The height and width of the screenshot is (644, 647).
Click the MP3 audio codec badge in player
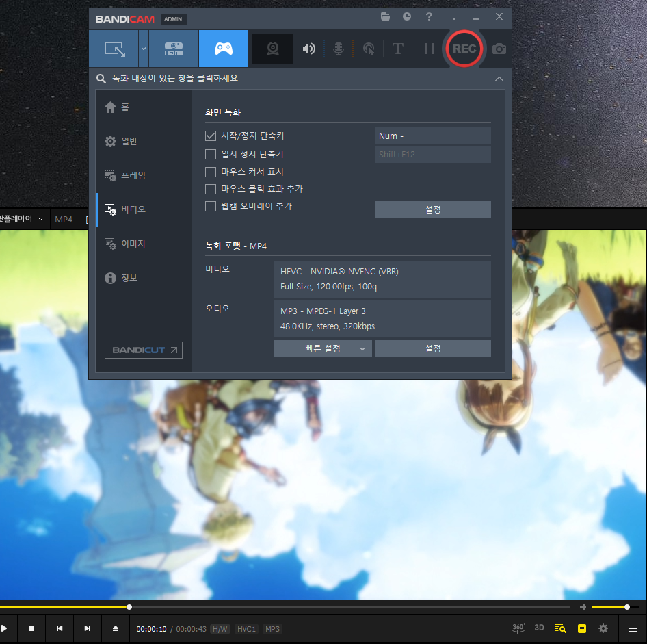click(272, 629)
